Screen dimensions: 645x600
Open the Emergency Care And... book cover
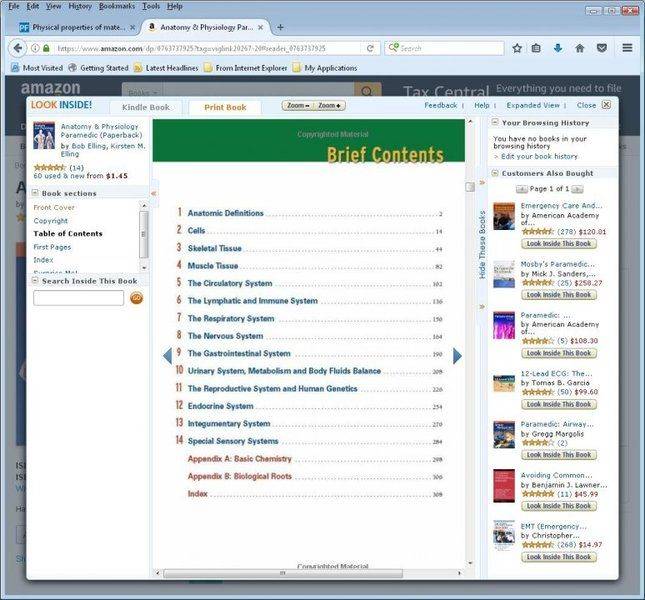(504, 216)
